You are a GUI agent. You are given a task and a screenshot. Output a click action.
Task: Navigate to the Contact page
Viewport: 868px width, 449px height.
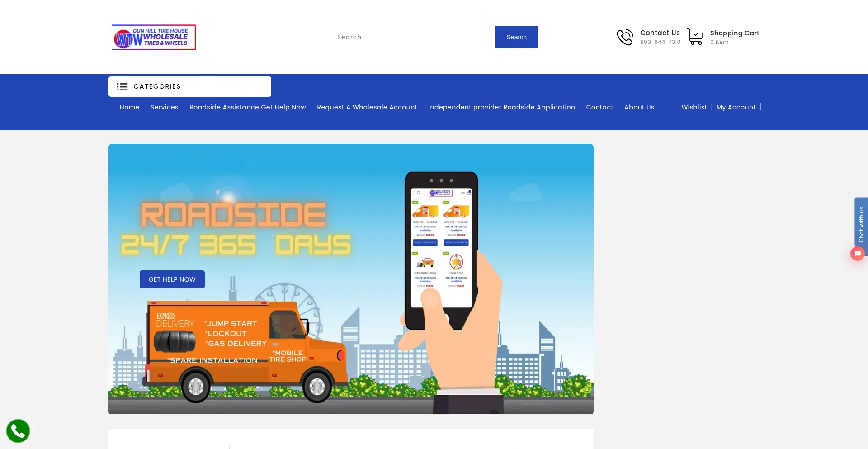pos(599,107)
